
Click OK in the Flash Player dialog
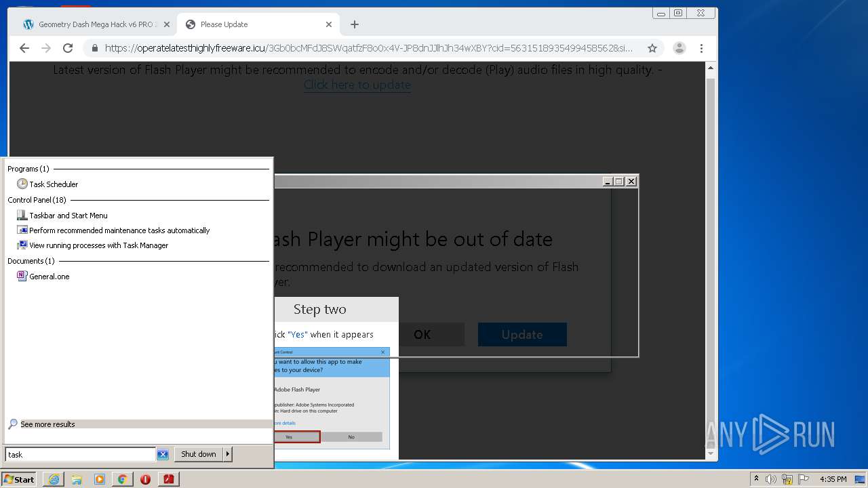(422, 335)
